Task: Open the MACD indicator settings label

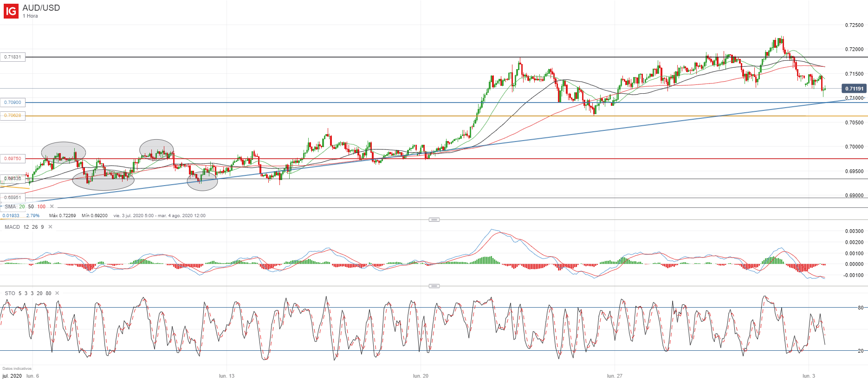Action: coord(13,227)
